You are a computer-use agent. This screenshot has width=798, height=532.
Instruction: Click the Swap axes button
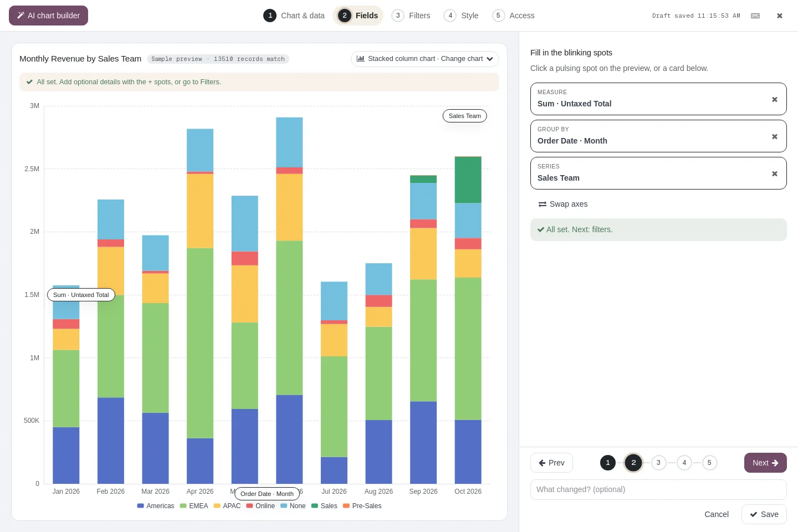pyautogui.click(x=563, y=204)
